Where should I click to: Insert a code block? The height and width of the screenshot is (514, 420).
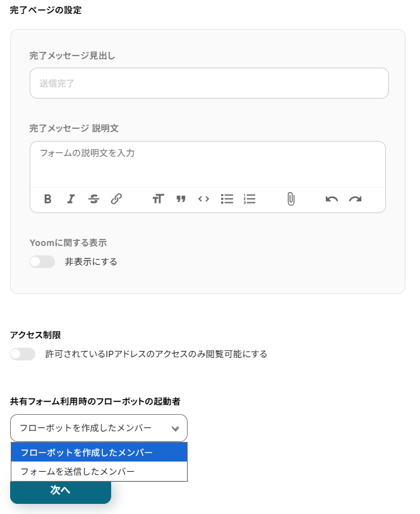point(203,199)
